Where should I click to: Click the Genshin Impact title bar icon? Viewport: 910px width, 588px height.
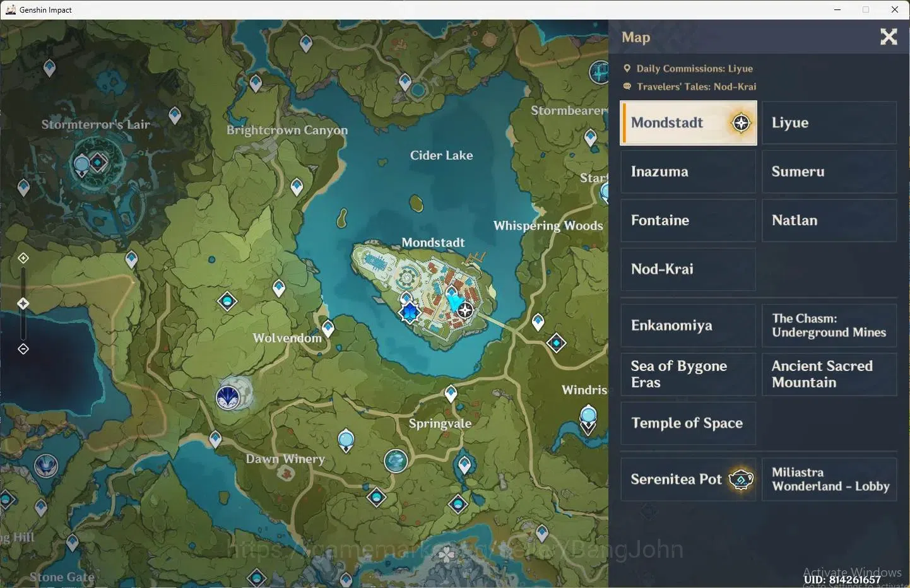[x=11, y=9]
